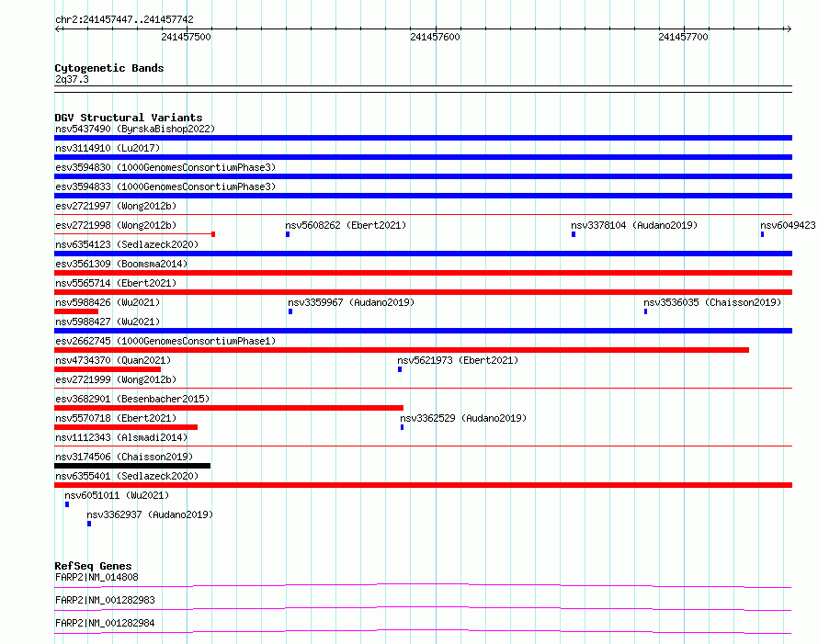Click the red bar for nsv5570718

126,427
